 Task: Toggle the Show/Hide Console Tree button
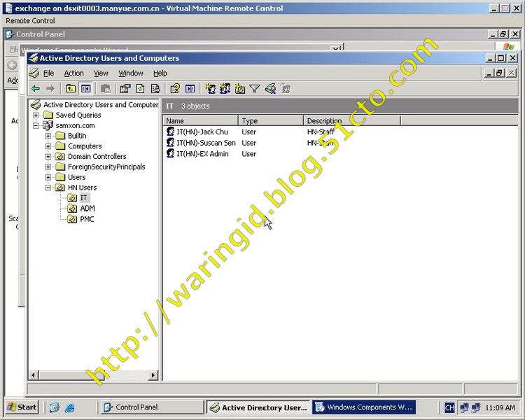85,89
